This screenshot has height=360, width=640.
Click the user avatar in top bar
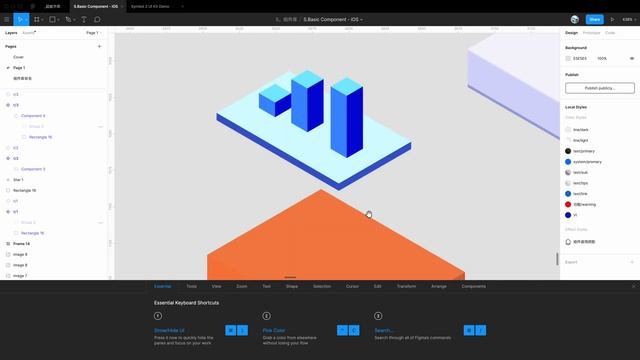click(x=575, y=19)
